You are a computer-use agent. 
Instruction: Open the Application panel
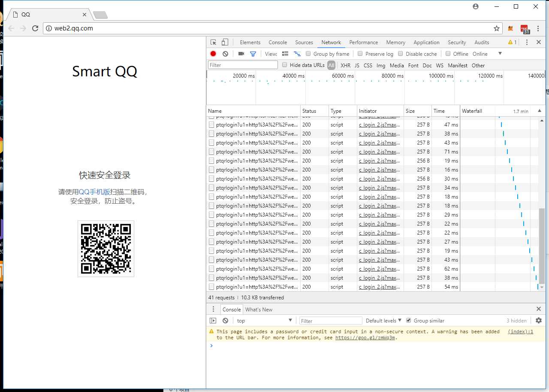(426, 42)
